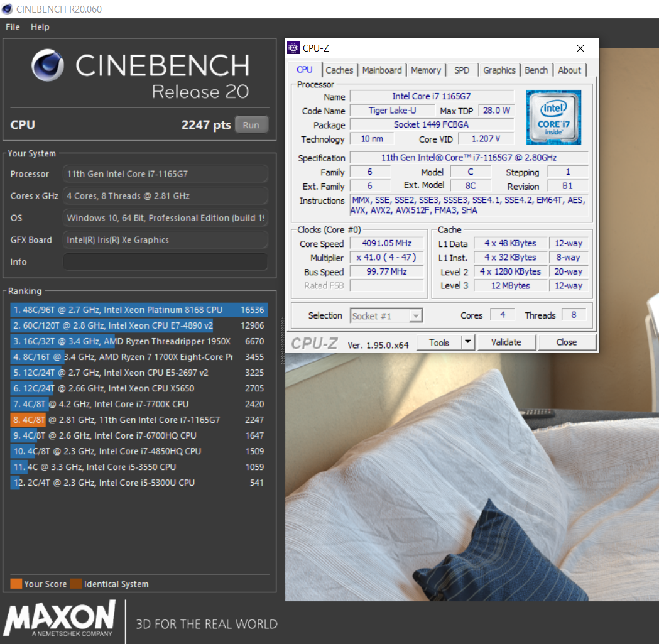Click the Validate button
The image size is (659, 644).
pyautogui.click(x=506, y=342)
